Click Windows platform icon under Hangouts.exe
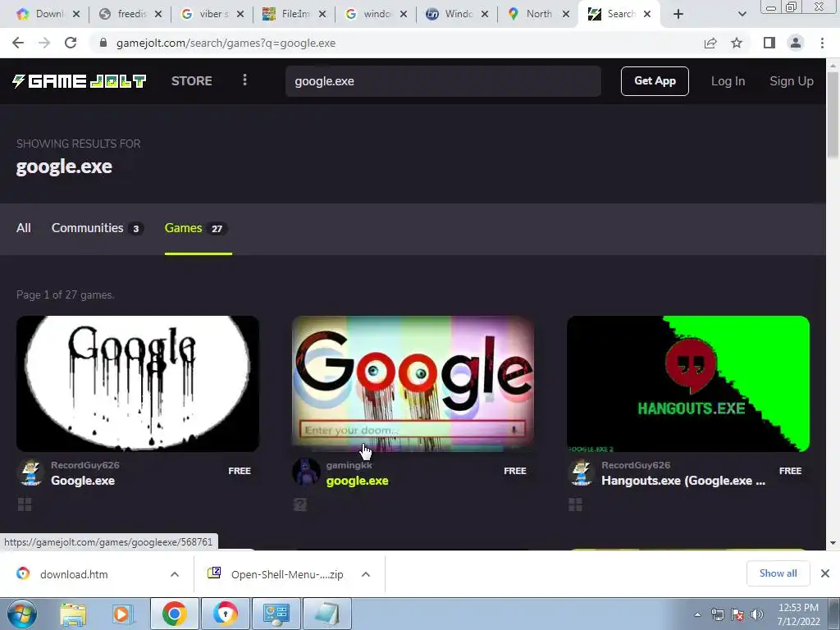This screenshot has width=840, height=630. [575, 504]
